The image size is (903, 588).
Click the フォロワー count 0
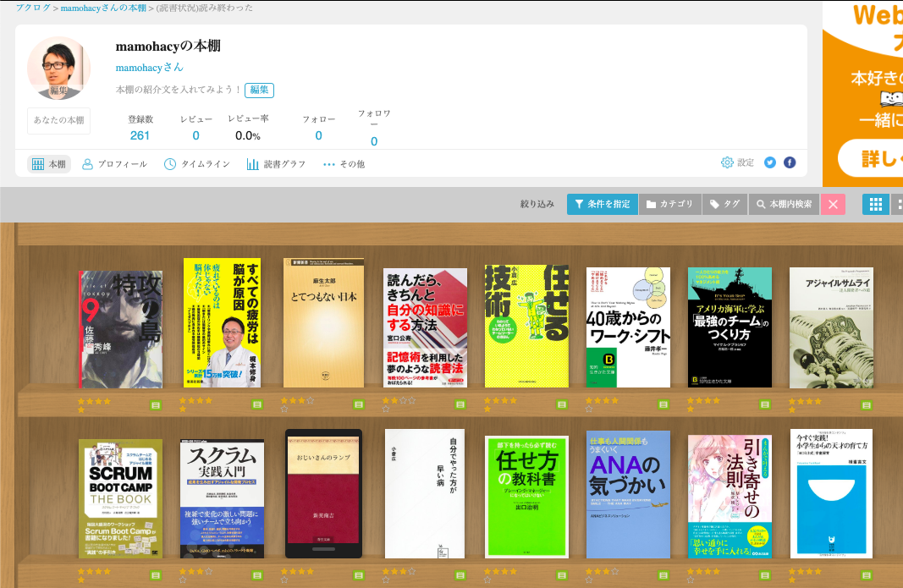[374, 141]
